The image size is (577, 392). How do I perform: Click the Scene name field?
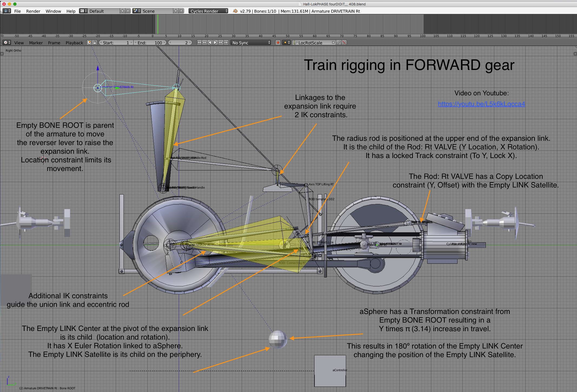[x=157, y=11]
